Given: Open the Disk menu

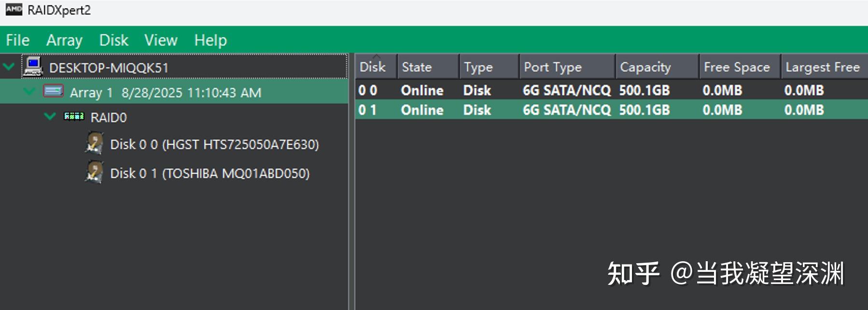Looking at the screenshot, I should click(x=113, y=40).
